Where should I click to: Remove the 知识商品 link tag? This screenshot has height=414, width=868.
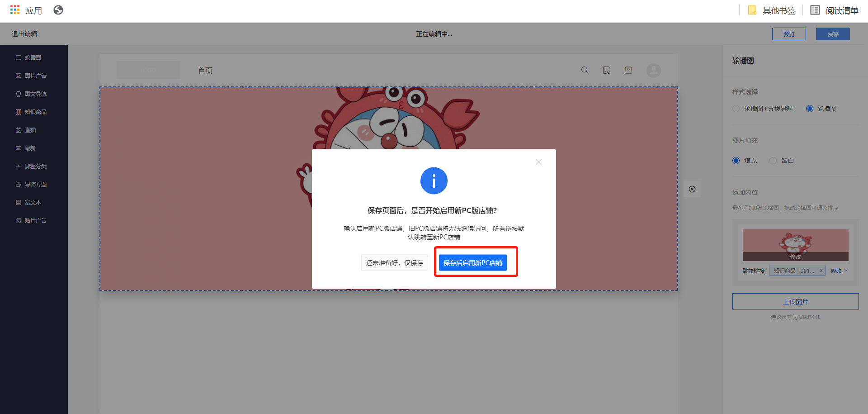[821, 271]
